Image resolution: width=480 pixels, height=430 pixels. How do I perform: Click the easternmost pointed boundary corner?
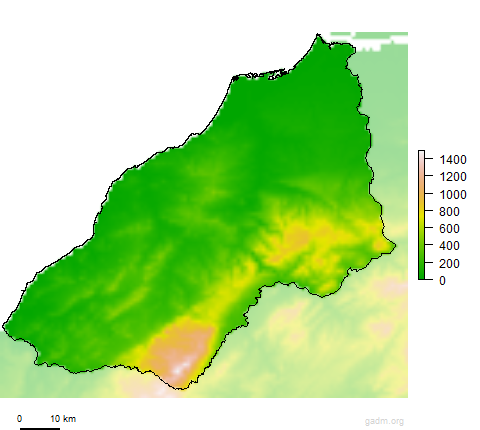(x=395, y=246)
